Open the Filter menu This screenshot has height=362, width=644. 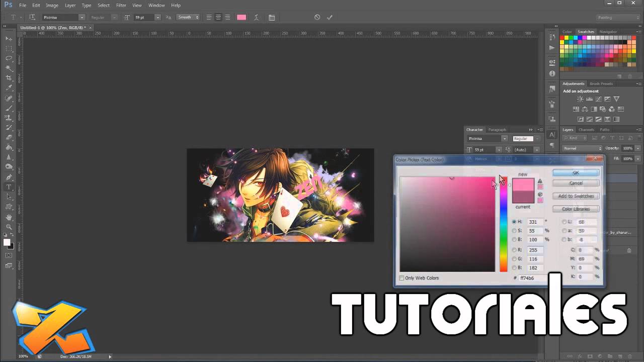click(x=121, y=5)
